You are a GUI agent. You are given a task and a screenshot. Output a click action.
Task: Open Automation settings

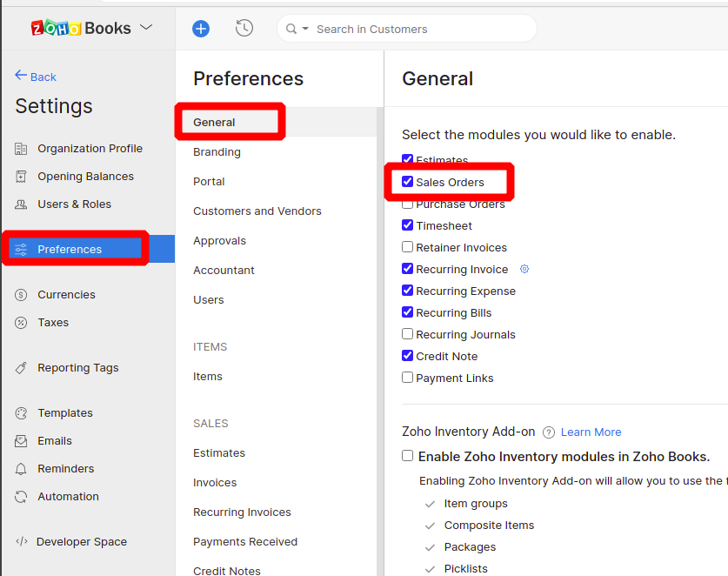coord(68,497)
